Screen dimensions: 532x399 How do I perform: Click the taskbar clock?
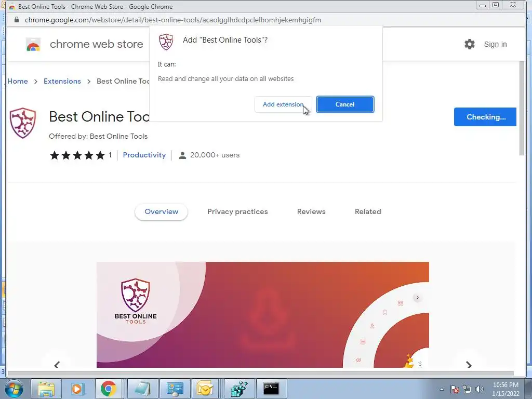tap(506, 389)
